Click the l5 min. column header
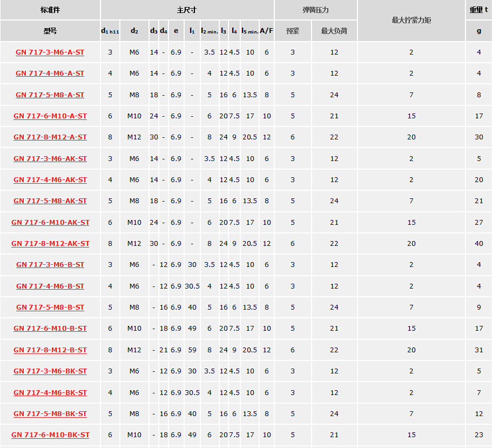The width and height of the screenshot is (493, 448). tap(250, 31)
